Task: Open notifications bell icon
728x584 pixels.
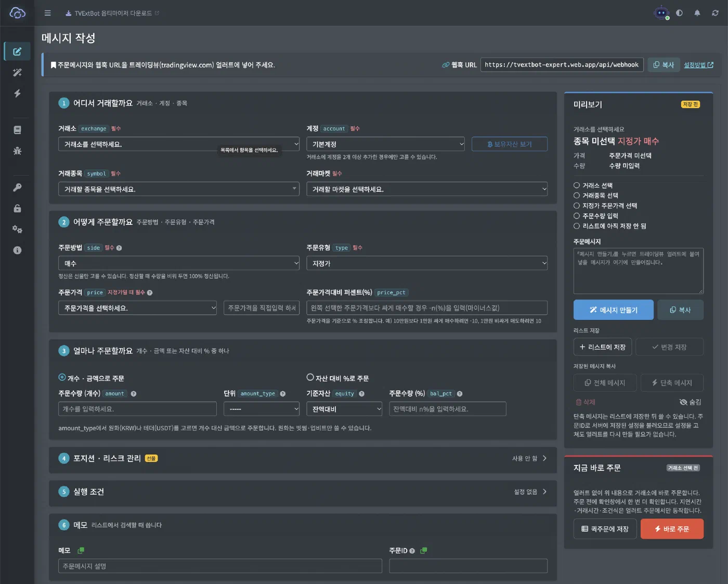Action: click(697, 13)
